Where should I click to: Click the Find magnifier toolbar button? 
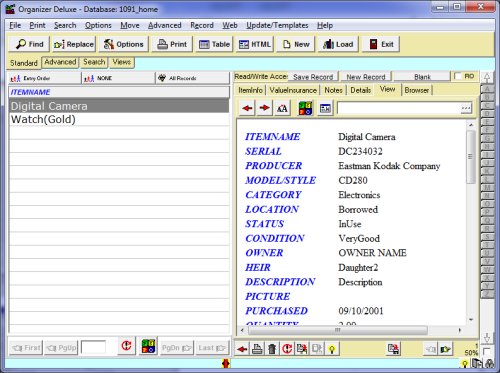[x=29, y=44]
